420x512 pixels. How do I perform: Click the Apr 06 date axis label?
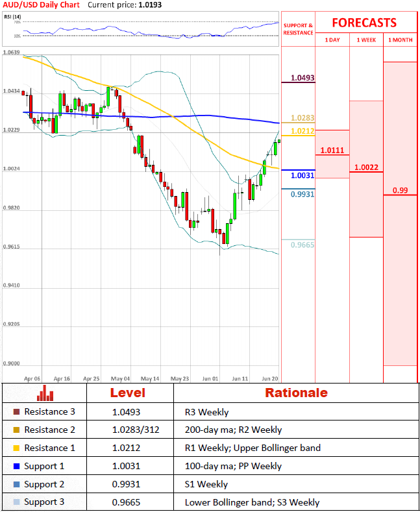tap(32, 379)
